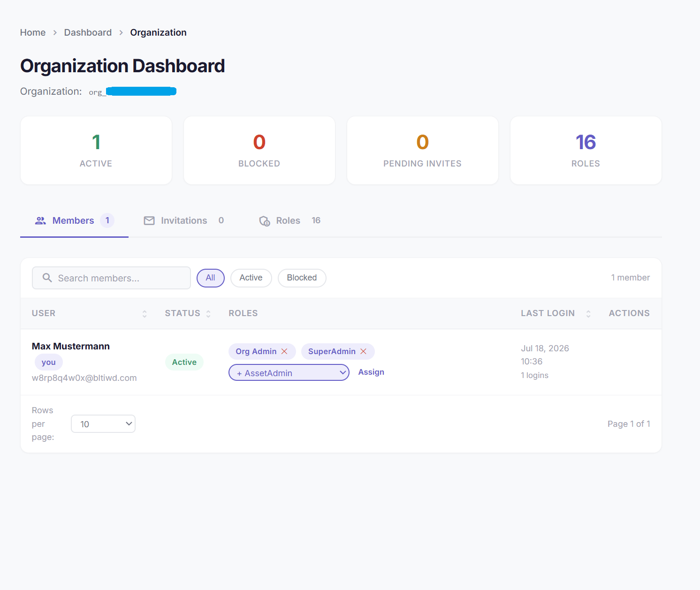The image size is (700, 590).
Task: Click the 'you' badge
Action: coord(49,362)
